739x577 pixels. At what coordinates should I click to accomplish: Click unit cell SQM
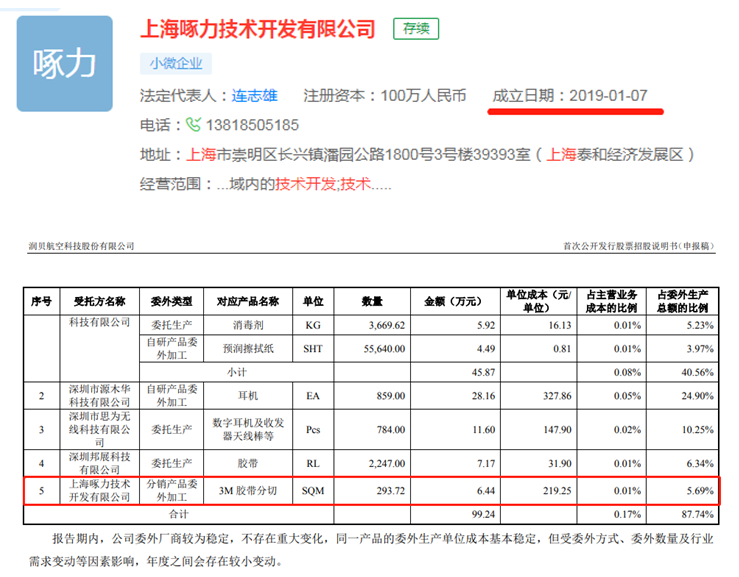[x=313, y=491]
